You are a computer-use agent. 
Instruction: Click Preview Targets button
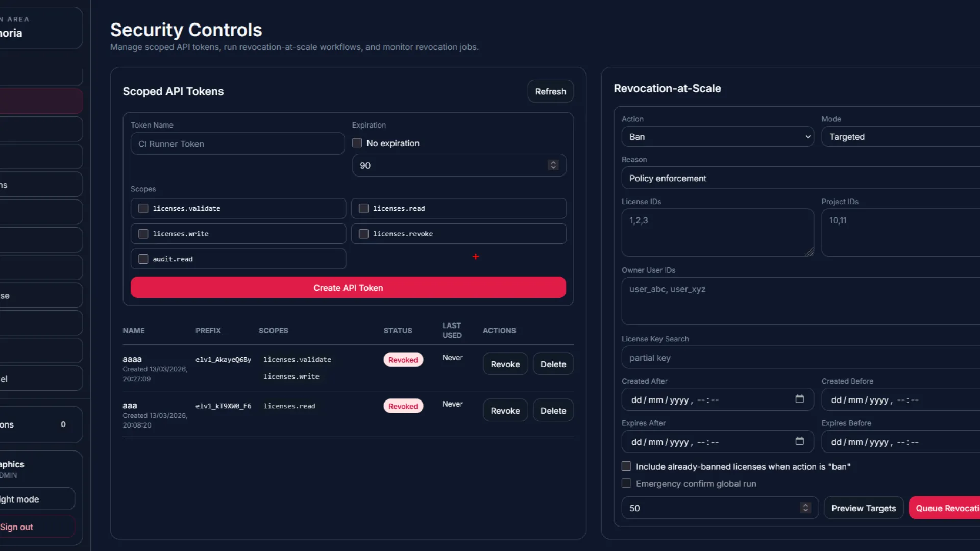point(863,508)
